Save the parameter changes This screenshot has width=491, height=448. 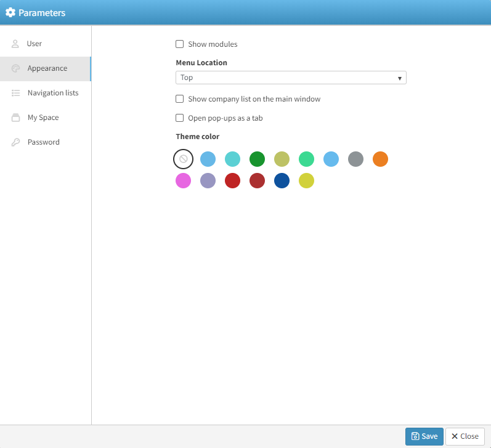point(424,436)
